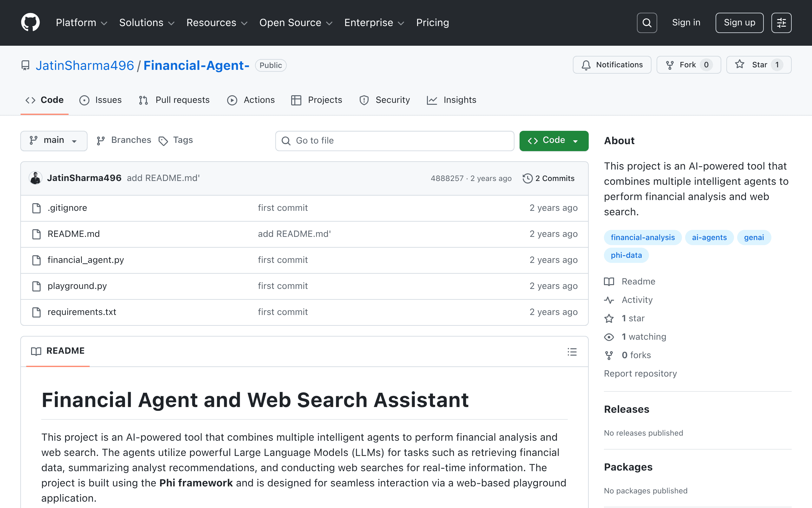Open requirements.txt file
Viewport: 812px width, 508px height.
(x=82, y=312)
